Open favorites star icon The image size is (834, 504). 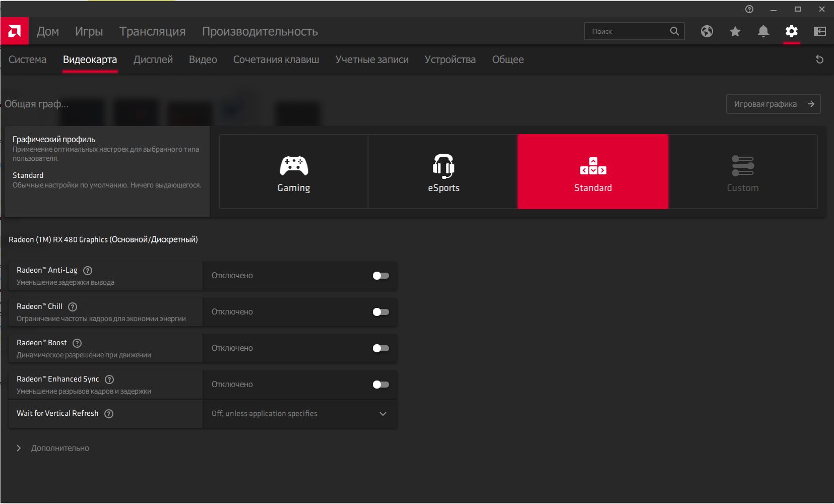click(735, 31)
